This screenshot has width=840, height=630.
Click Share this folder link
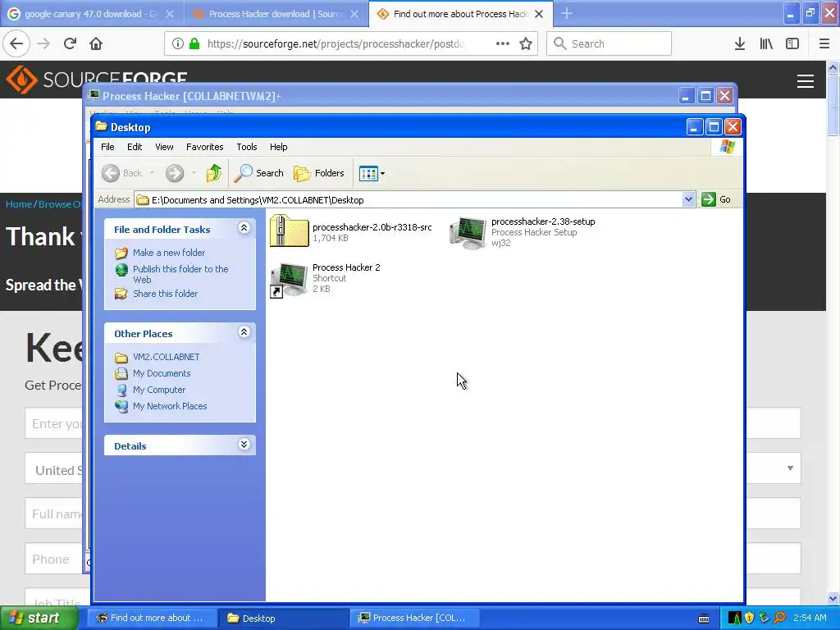click(165, 294)
